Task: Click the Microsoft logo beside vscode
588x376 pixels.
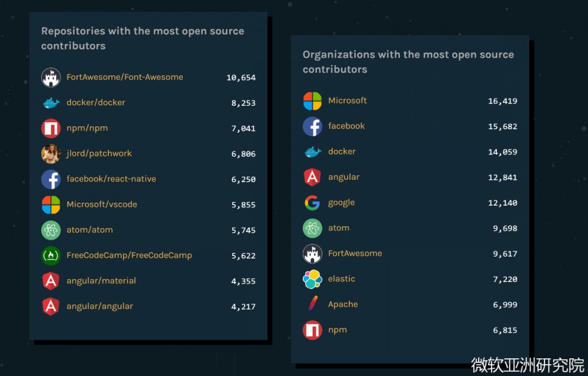Action: coord(51,204)
